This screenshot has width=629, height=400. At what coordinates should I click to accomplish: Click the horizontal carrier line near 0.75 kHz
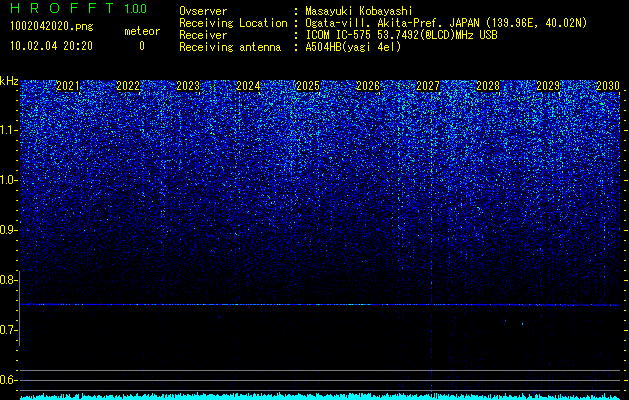[x=320, y=305]
